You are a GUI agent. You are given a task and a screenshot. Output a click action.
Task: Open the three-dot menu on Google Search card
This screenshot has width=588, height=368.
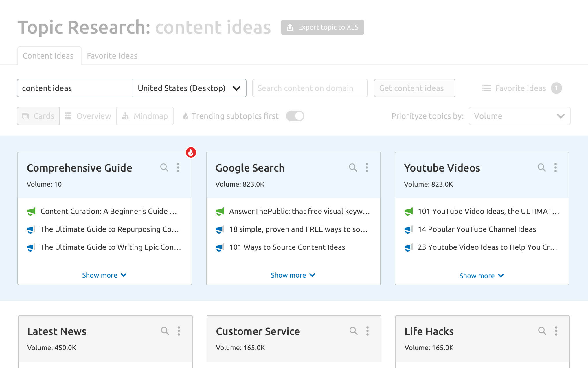point(367,167)
